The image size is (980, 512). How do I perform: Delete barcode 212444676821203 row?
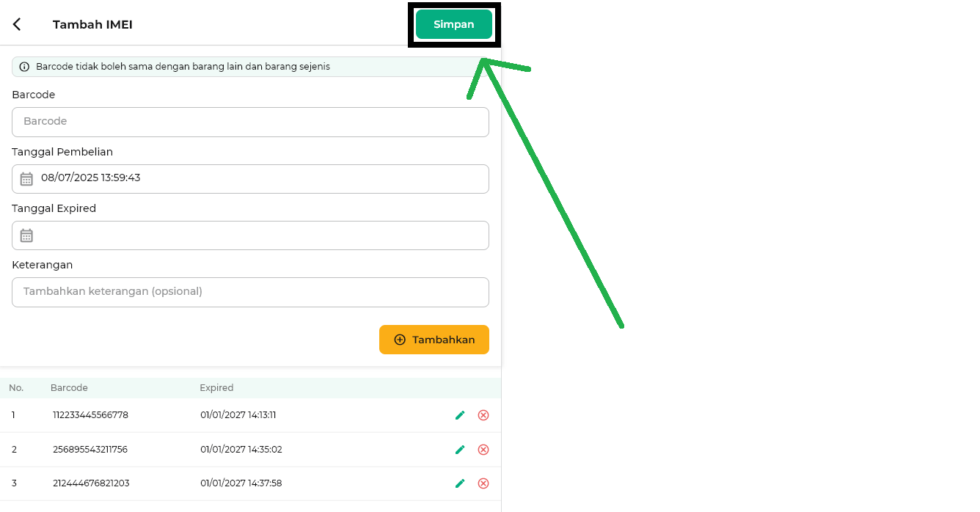[x=483, y=483]
